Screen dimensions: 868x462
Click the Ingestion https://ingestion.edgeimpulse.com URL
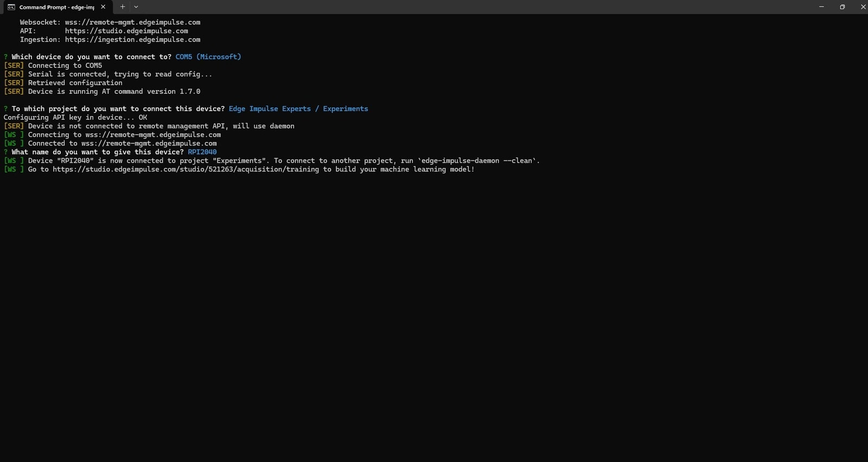[x=132, y=40]
